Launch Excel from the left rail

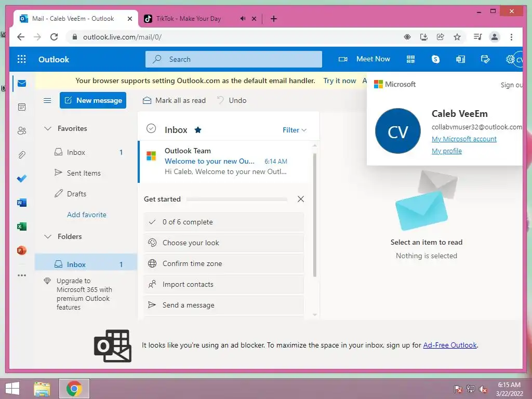click(22, 227)
